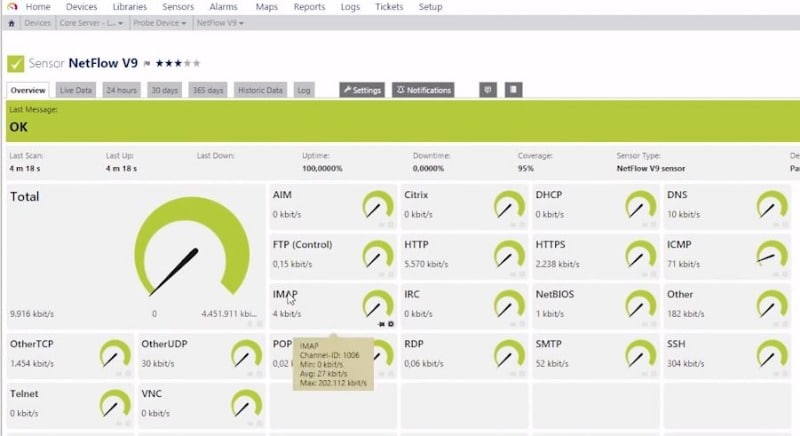Switch to the Log tab
Image resolution: width=800 pixels, height=436 pixels.
click(304, 90)
